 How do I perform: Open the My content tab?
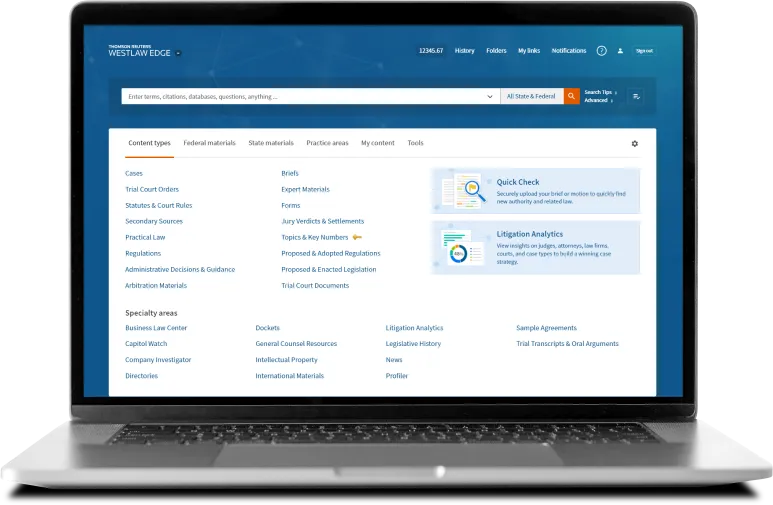(x=378, y=143)
